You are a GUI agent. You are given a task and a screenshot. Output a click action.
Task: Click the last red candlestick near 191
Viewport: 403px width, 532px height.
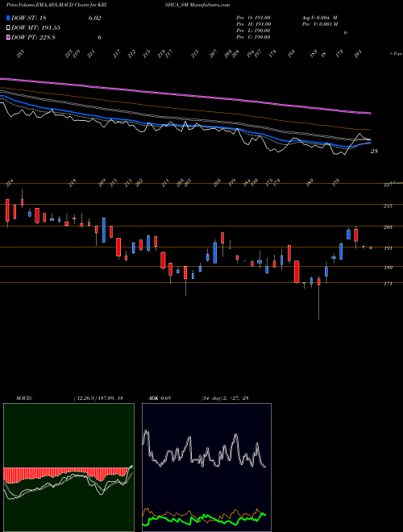pos(371,248)
